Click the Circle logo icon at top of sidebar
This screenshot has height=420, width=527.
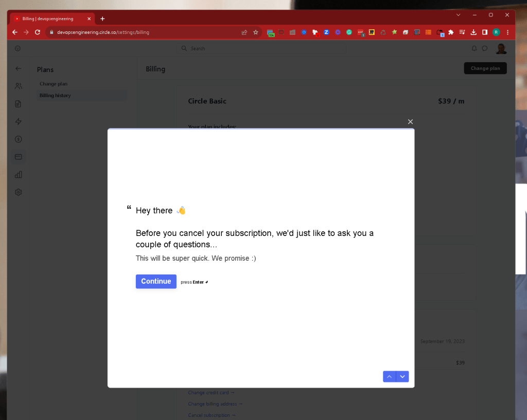[x=18, y=48]
